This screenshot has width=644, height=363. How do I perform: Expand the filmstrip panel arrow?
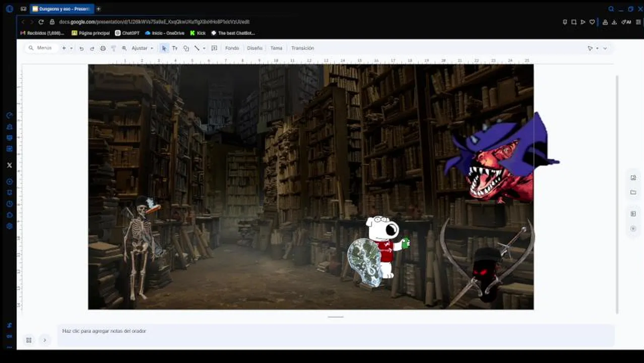[44, 340]
